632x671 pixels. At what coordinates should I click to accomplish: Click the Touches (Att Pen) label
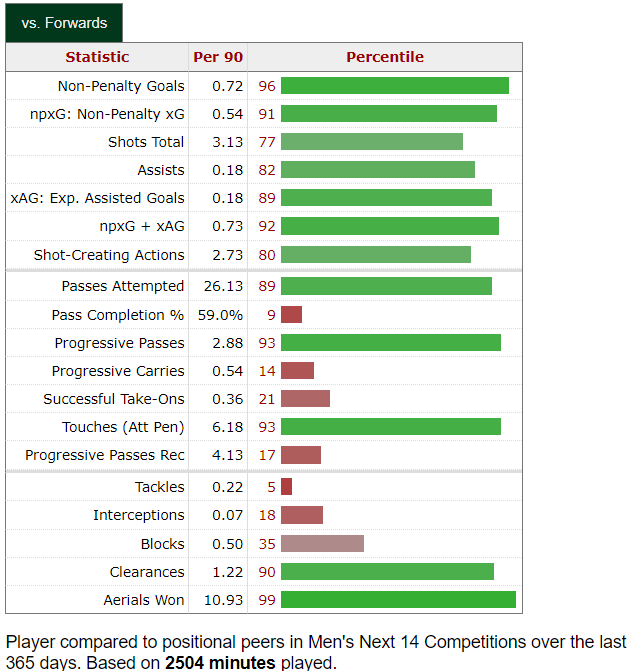coord(123,427)
